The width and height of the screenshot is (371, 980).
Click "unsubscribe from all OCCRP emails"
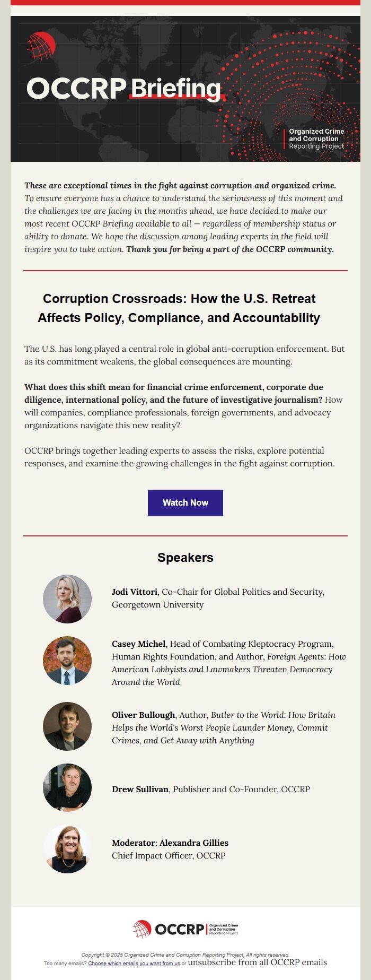pyautogui.click(x=258, y=962)
